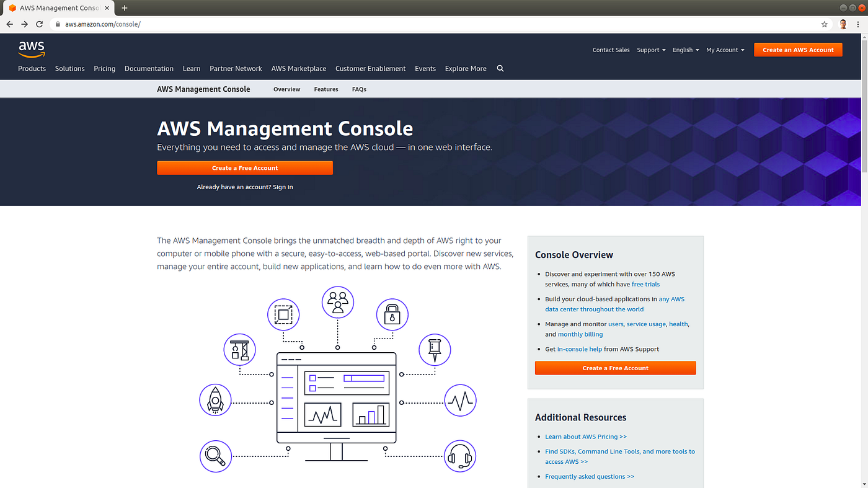
Task: Click the padlock icon in the address bar
Action: click(x=57, y=24)
